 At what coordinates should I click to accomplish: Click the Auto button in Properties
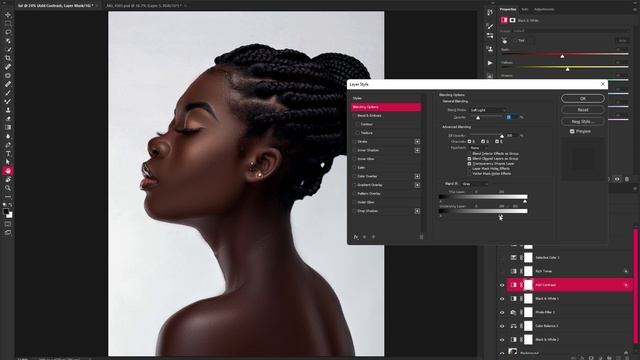coord(622,40)
